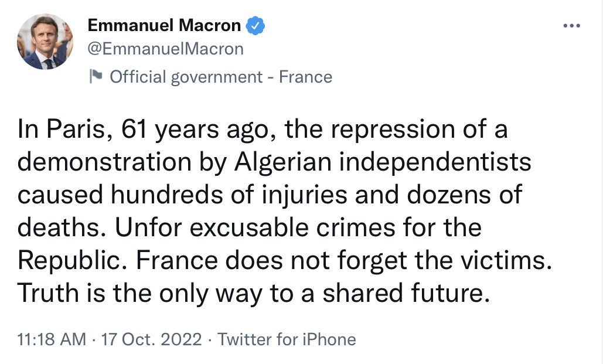Click the word Republic in the tweet

[x=69, y=260]
